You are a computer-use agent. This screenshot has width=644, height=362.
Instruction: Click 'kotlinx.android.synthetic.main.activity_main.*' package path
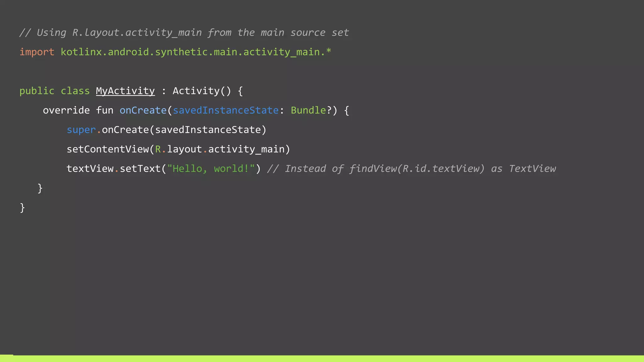[x=196, y=52]
